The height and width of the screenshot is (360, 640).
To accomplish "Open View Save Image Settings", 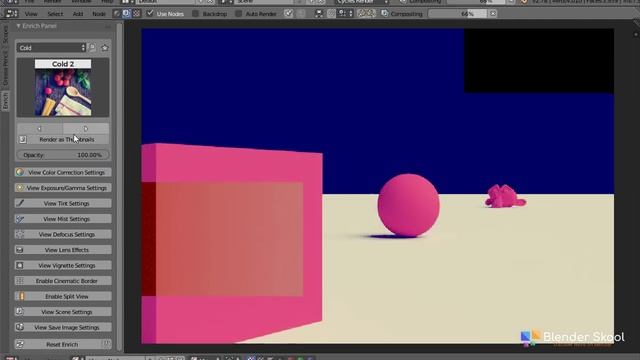I will pyautogui.click(x=63, y=327).
